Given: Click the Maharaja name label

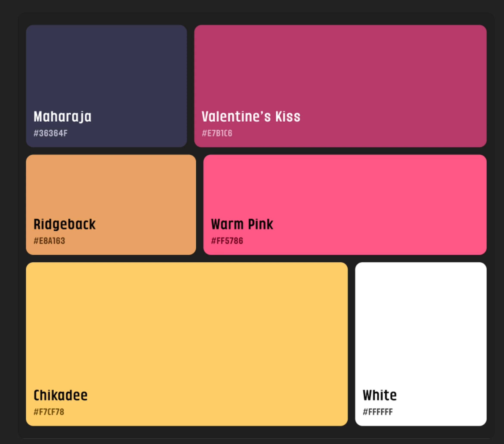Looking at the screenshot, I should pyautogui.click(x=62, y=116).
